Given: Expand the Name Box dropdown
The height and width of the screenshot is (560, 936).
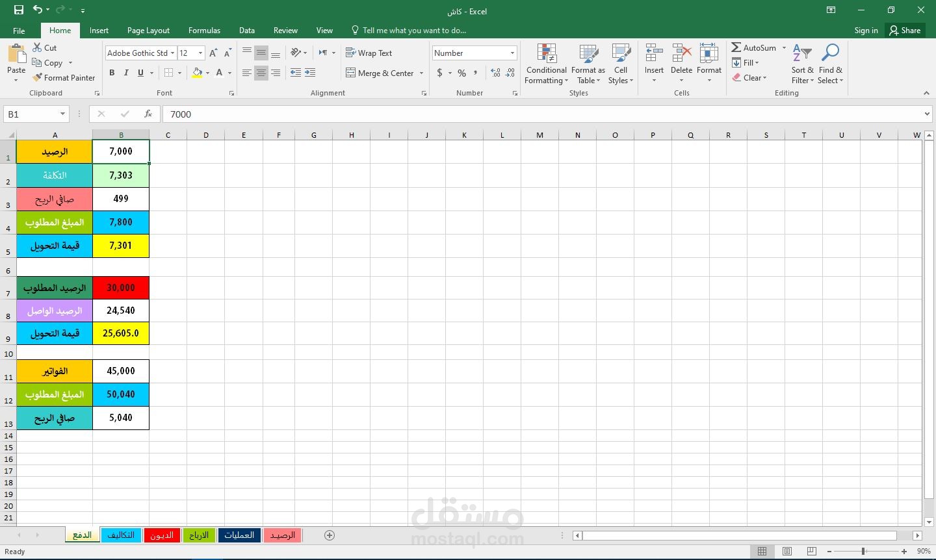Looking at the screenshot, I should [62, 114].
